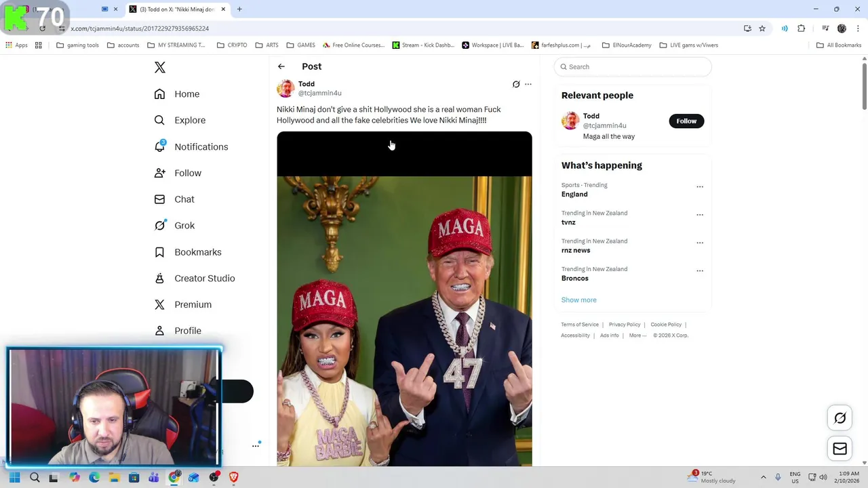The image size is (868, 488).
Task: Open the England trending topic
Action: [x=574, y=195]
